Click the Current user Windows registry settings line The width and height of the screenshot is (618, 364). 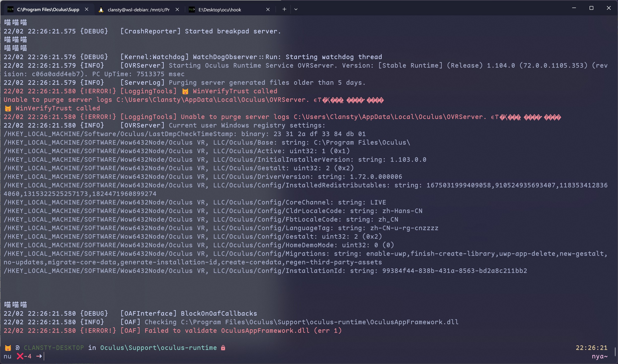(x=164, y=125)
